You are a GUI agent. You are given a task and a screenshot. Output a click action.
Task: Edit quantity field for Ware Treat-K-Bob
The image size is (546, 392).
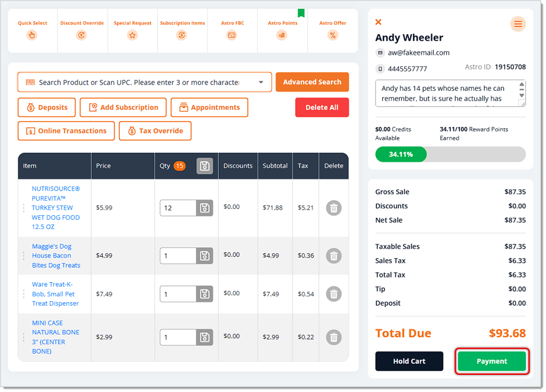click(x=178, y=294)
